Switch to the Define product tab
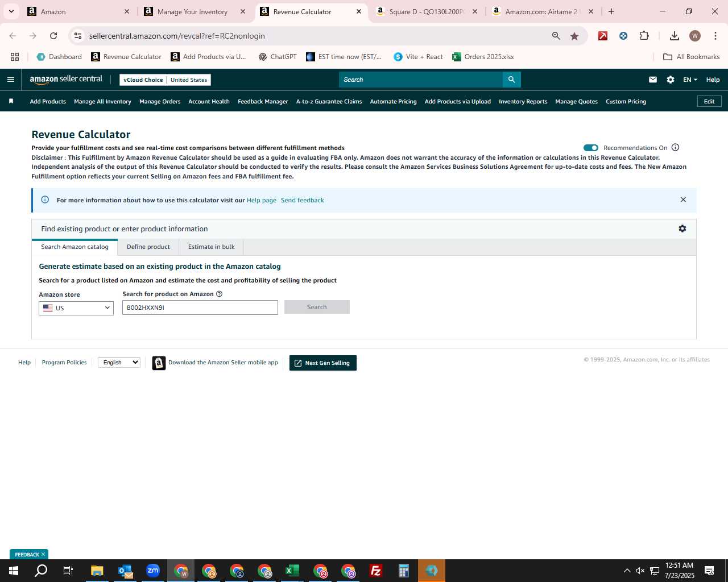 click(148, 247)
